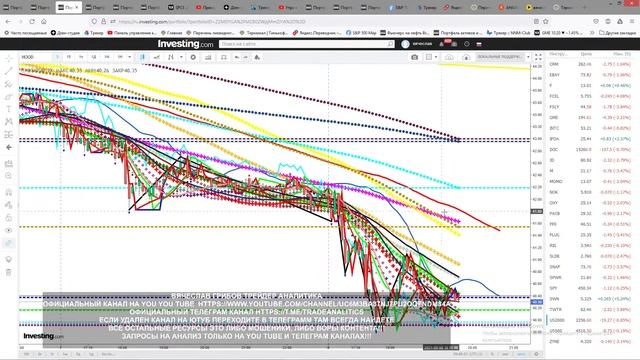This screenshot has width=640, height=360.
Task: Open the browser hamburger menu
Action: (x=632, y=21)
